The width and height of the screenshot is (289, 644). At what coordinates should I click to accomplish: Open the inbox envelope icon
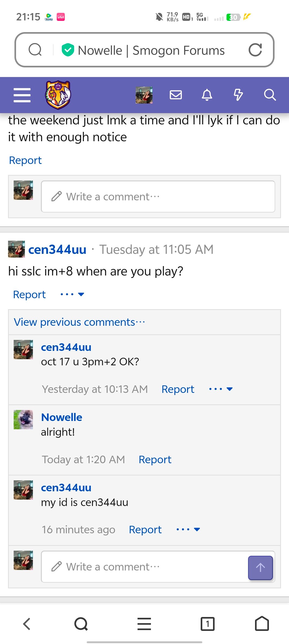point(176,95)
